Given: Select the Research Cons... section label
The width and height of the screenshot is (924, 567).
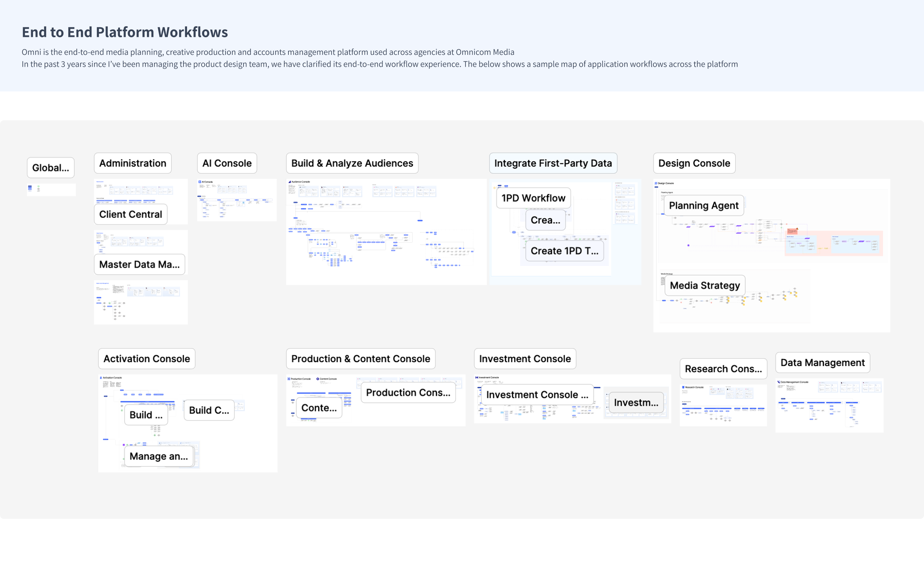Looking at the screenshot, I should 723,369.
